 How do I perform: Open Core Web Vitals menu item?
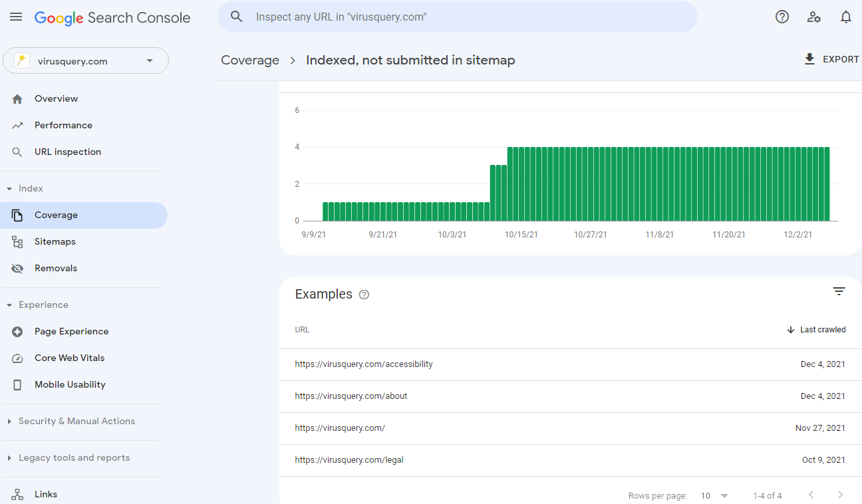(84, 358)
